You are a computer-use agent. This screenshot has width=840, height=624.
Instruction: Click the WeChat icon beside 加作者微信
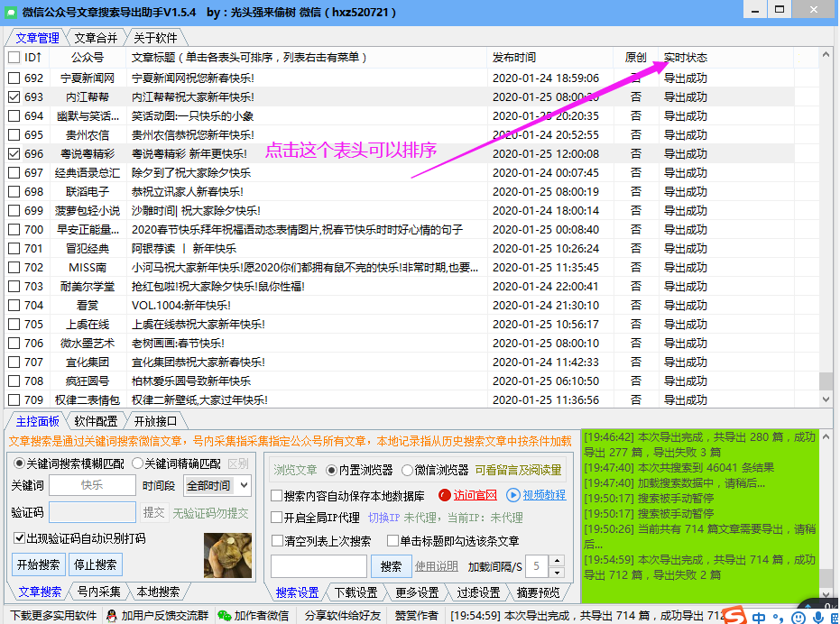[x=224, y=616]
